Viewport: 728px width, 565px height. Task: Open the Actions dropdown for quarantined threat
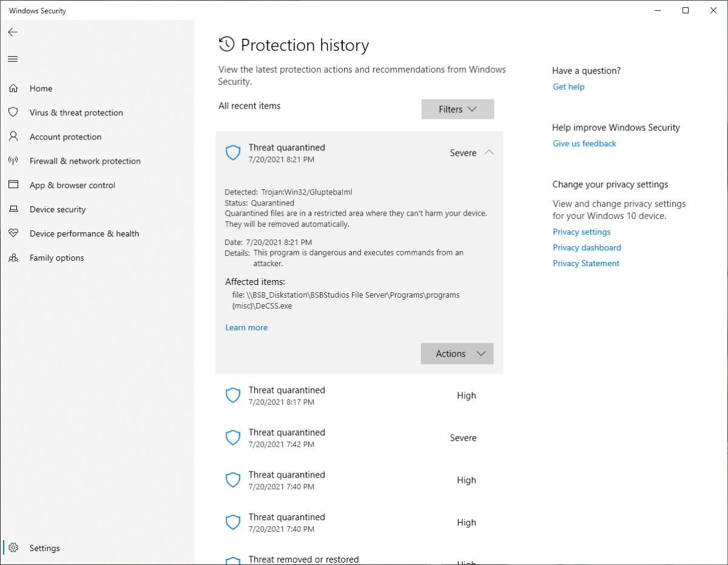click(x=457, y=353)
